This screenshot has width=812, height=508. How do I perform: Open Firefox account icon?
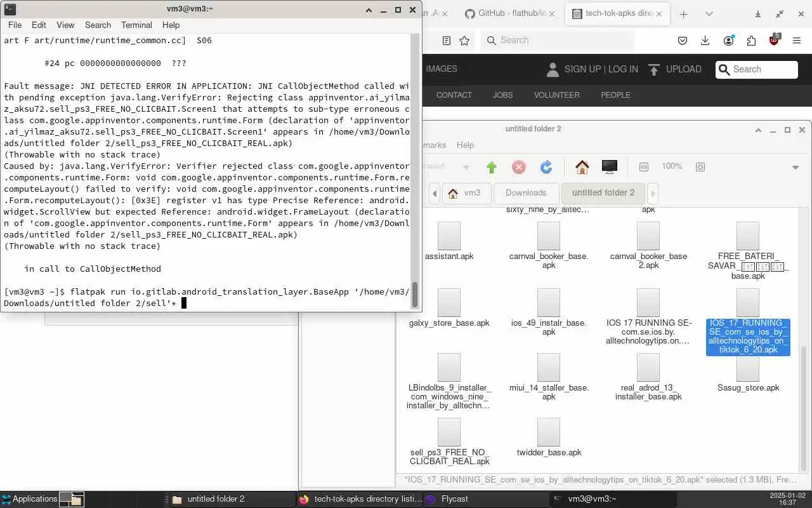point(728,40)
